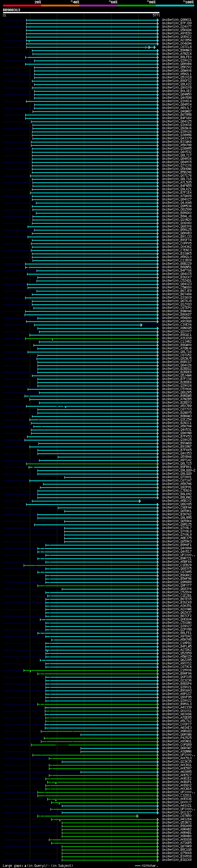
Task: Select the UniRef100_B3GCK9 label
Action: (x=176, y=860)
